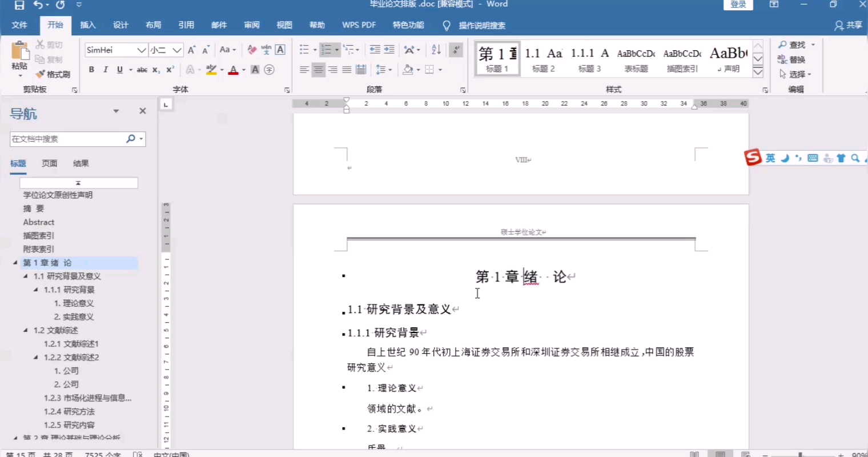This screenshot has width=868, height=457.
Task: Increase paragraph indent
Action: 389,50
